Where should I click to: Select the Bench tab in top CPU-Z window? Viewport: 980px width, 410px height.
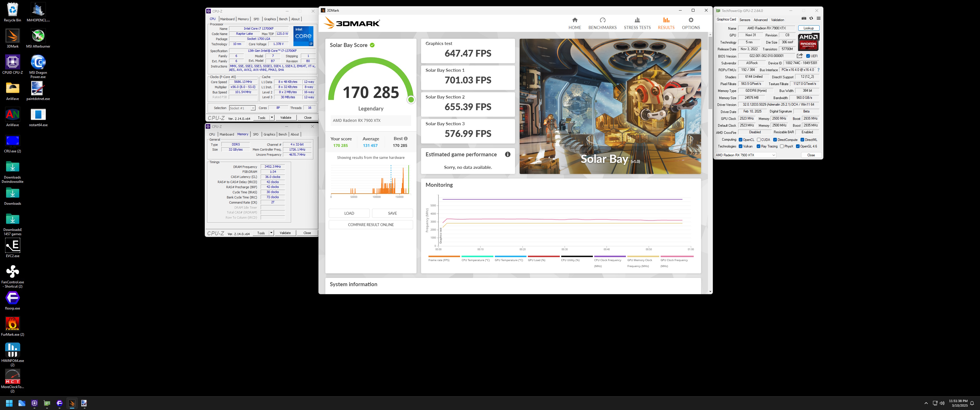[283, 19]
